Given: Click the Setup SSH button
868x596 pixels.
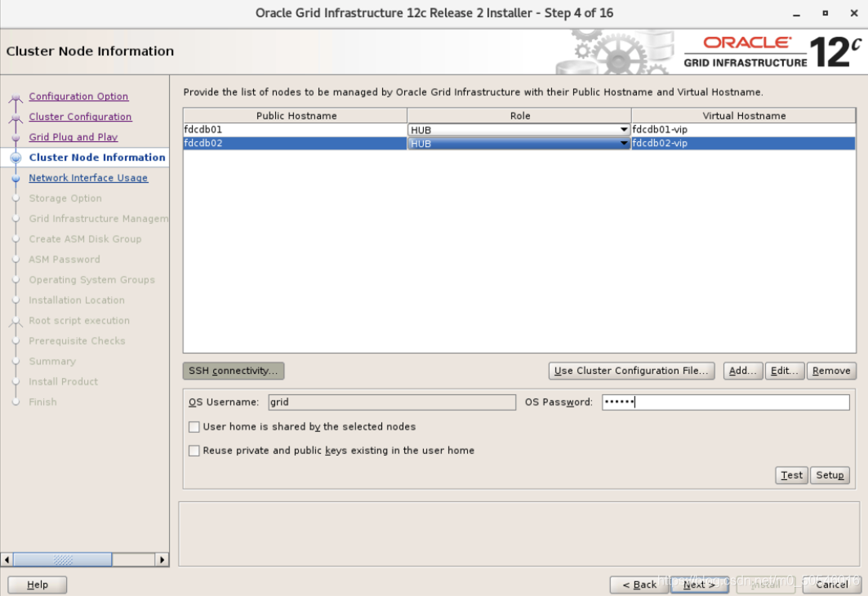Looking at the screenshot, I should point(830,475).
